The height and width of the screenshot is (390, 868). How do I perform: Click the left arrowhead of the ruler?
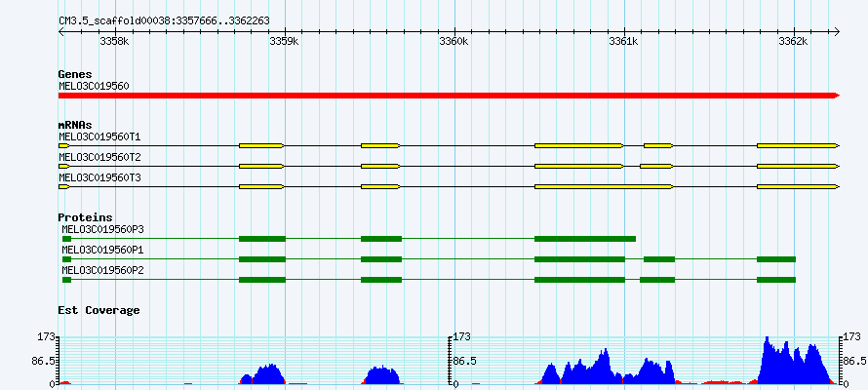[x=60, y=31]
